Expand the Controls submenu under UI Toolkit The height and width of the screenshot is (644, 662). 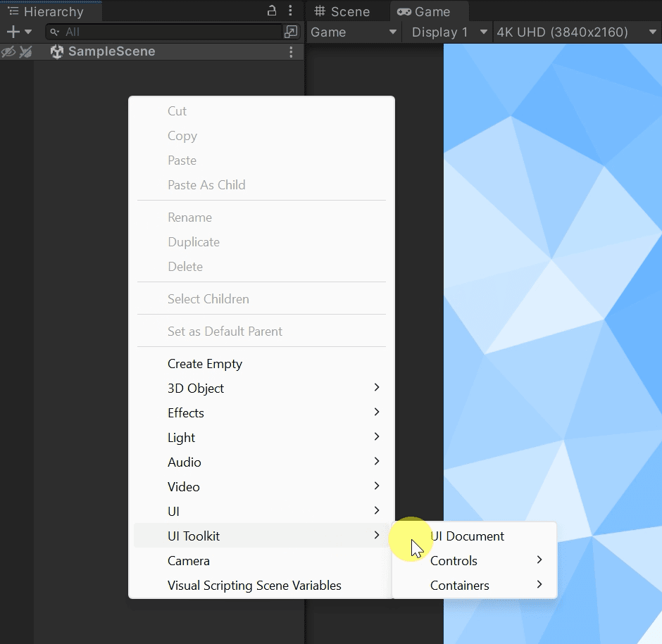click(454, 560)
